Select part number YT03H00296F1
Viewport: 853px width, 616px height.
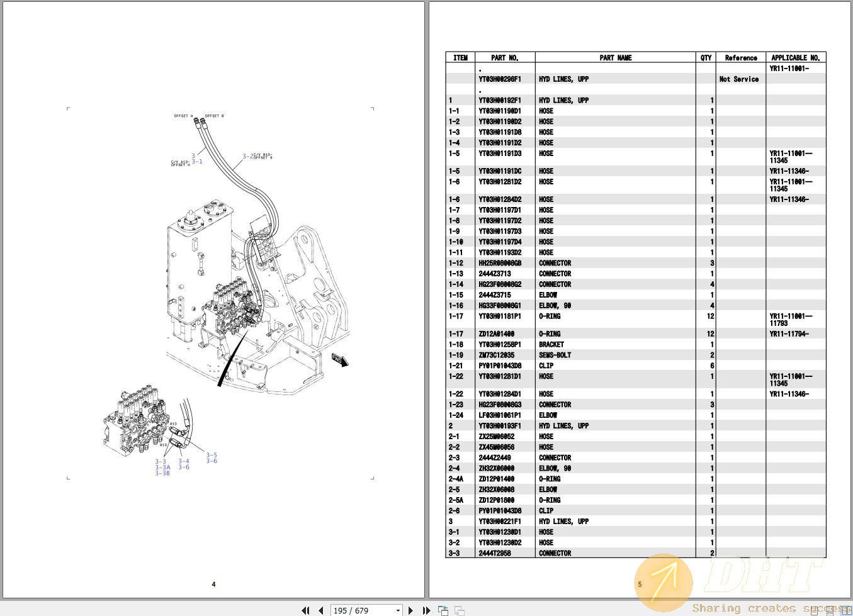(x=500, y=79)
